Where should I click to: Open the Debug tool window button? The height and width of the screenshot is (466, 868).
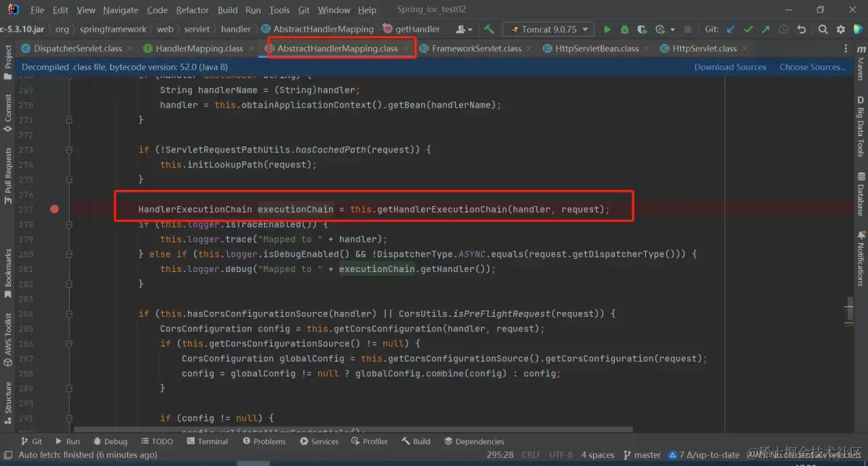click(110, 441)
